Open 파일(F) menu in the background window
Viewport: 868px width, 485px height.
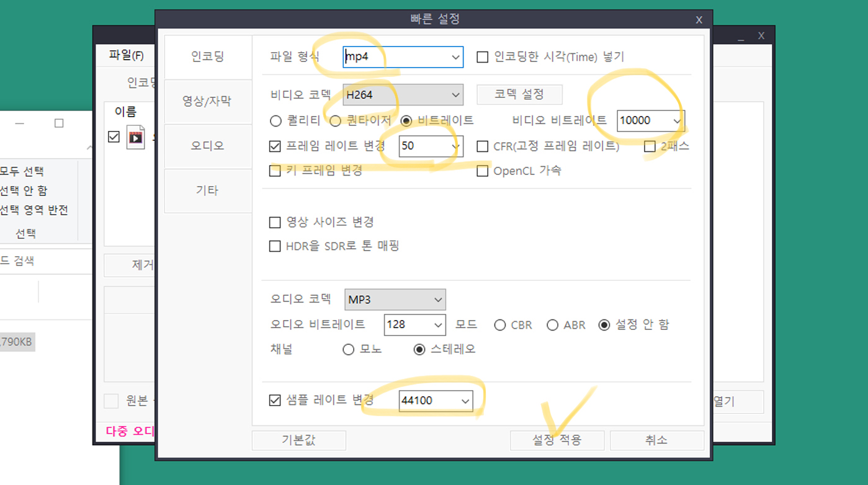pos(127,55)
